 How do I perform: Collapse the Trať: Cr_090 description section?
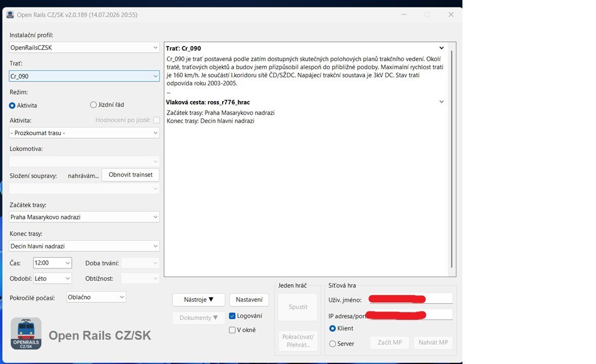[441, 48]
